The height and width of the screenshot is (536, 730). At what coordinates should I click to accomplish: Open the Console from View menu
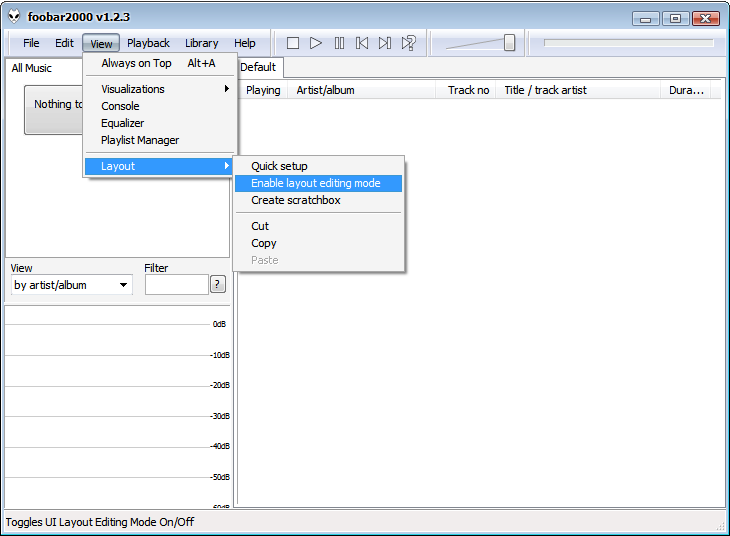coord(159,106)
